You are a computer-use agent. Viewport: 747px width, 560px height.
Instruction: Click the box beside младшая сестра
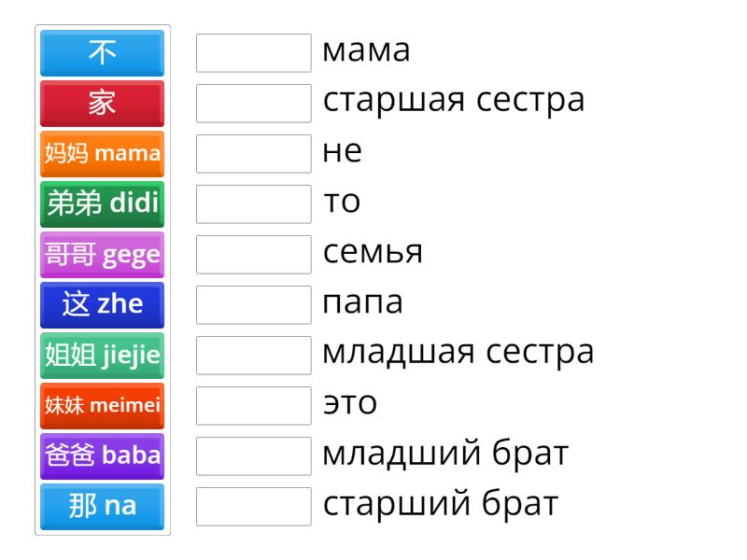(x=254, y=356)
